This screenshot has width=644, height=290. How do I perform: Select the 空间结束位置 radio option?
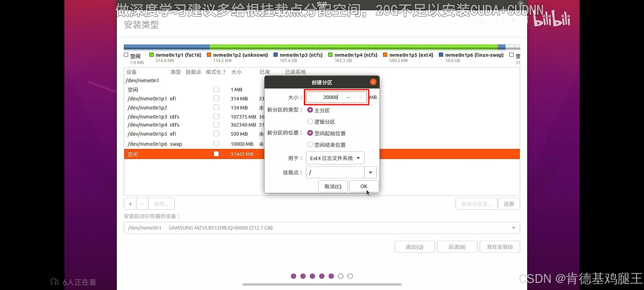point(310,145)
